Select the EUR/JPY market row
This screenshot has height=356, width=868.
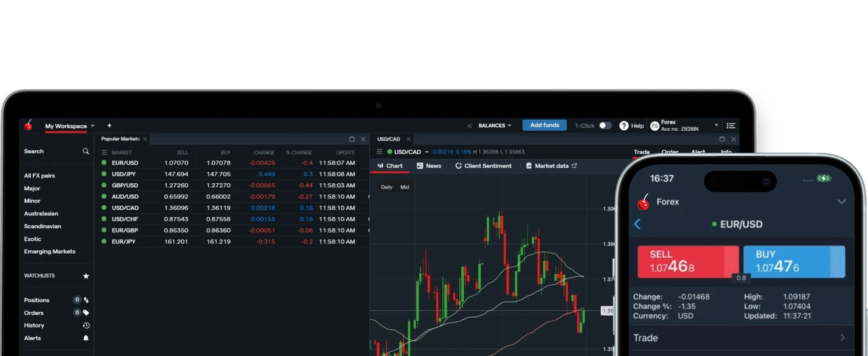click(231, 242)
